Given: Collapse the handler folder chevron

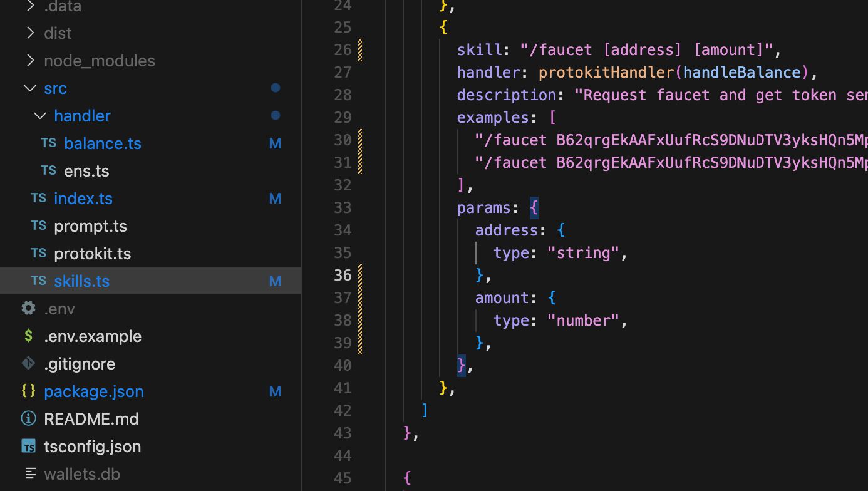Looking at the screenshot, I should click(x=40, y=116).
